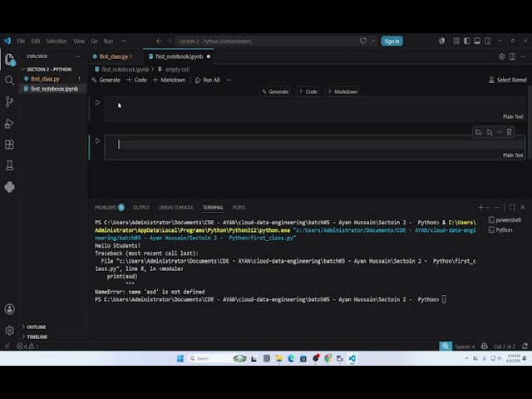Toggle the primary side bar layout
Viewport: 532px width, 399px height.
(x=467, y=41)
